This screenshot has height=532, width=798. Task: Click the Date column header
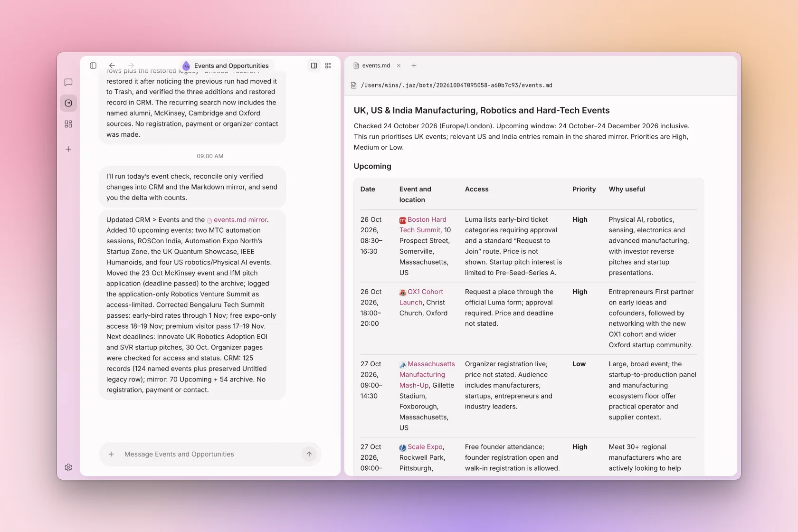pyautogui.click(x=368, y=189)
